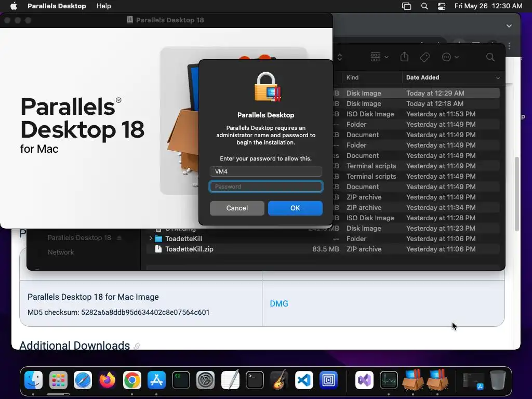This screenshot has height=399, width=532.
Task: Click the Additional Downloads heading link icon
Action: 137,345
